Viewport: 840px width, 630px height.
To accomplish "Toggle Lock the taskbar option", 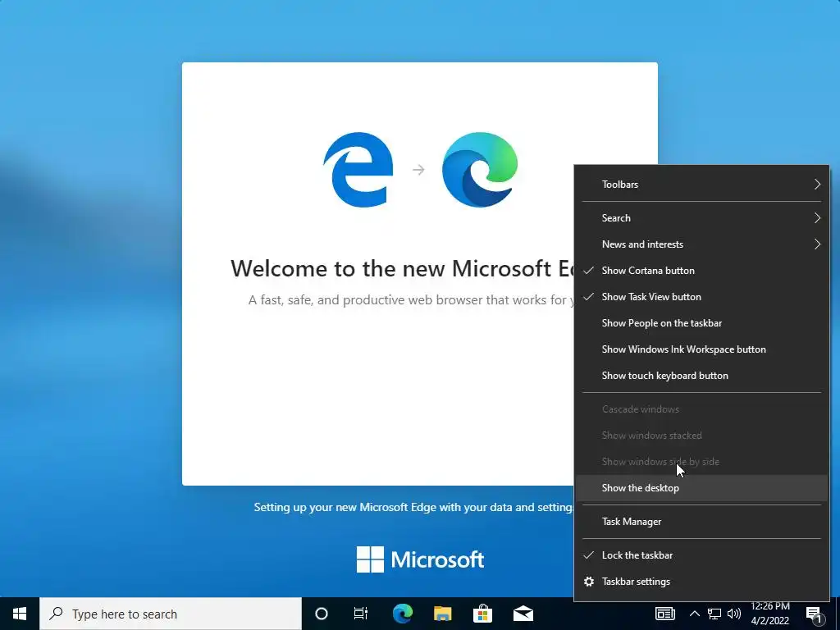I will (x=701, y=555).
